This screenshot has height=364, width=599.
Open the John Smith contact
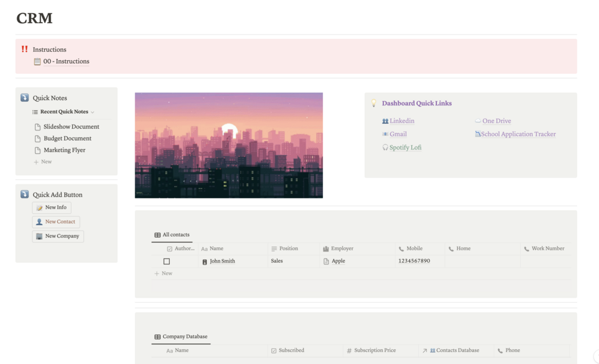[x=222, y=262]
